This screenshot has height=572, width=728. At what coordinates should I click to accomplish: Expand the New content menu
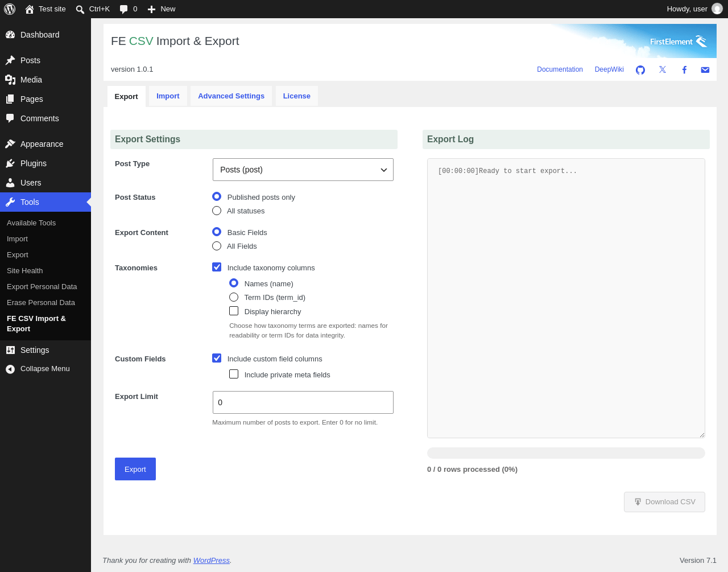tap(162, 9)
